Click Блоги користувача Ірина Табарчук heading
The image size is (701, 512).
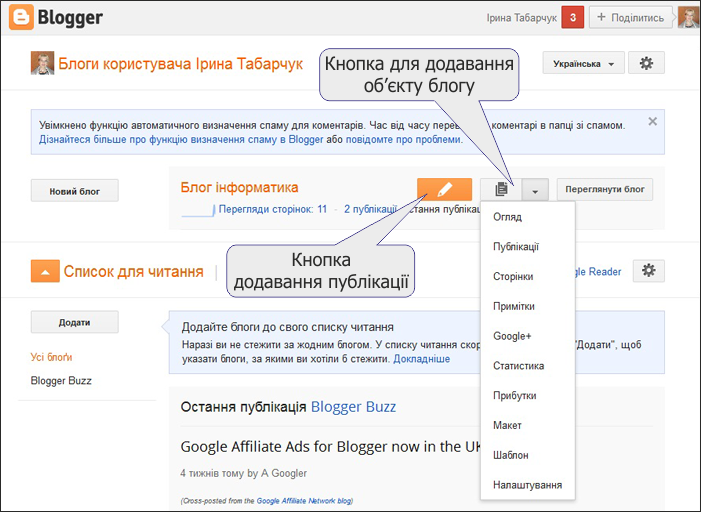181,63
